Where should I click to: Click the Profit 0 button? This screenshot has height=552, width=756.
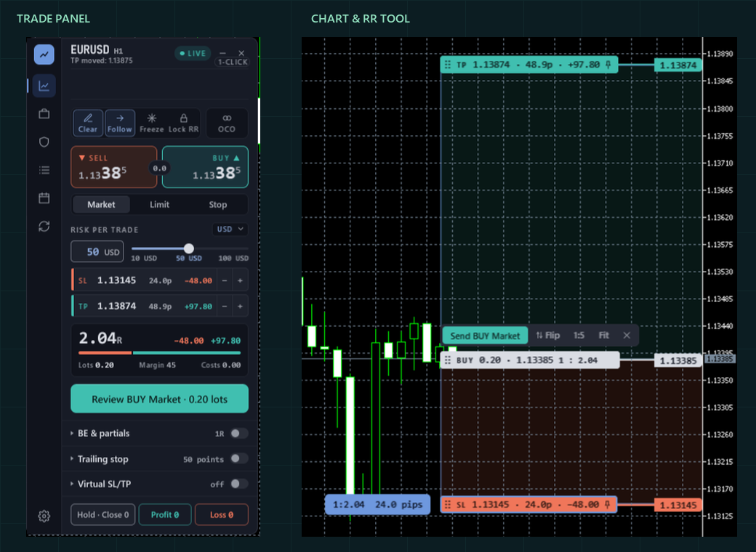tap(165, 514)
